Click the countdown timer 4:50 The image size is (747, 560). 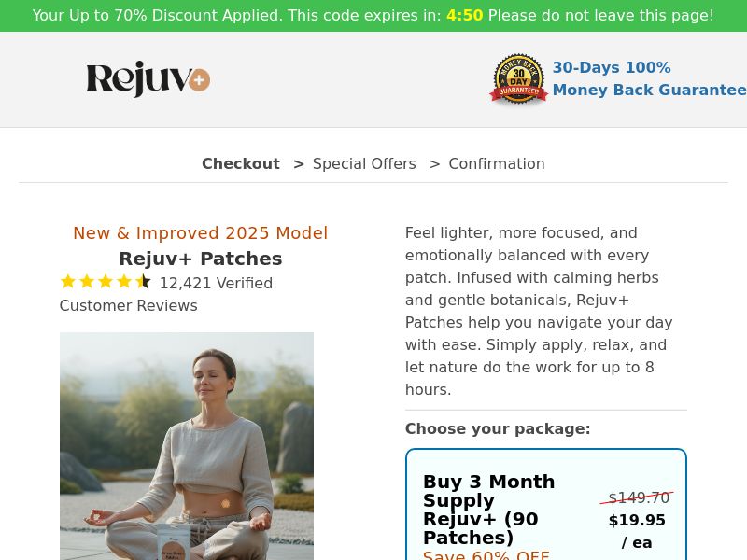click(x=464, y=15)
